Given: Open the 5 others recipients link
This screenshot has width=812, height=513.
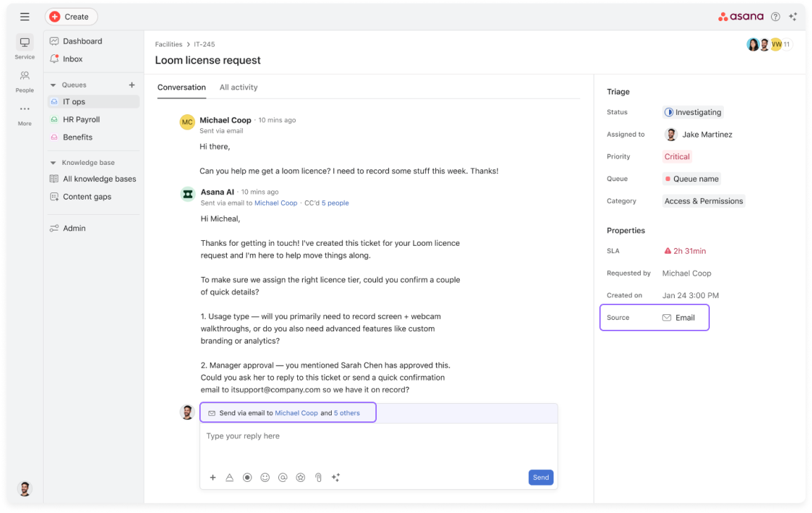Looking at the screenshot, I should (346, 413).
